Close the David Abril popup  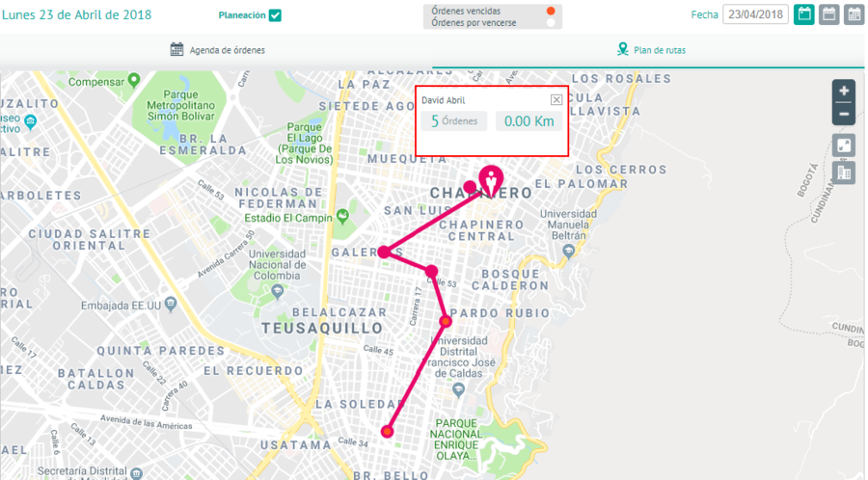click(x=556, y=99)
